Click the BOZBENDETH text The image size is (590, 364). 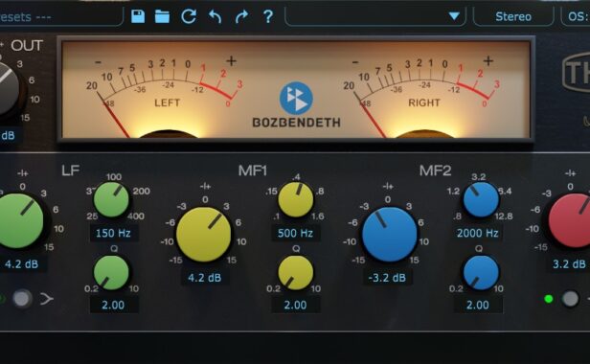coord(297,123)
